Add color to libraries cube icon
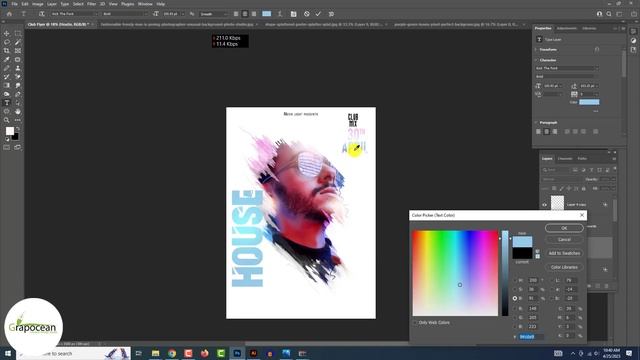The height and width of the screenshot is (360, 640). pyautogui.click(x=538, y=251)
